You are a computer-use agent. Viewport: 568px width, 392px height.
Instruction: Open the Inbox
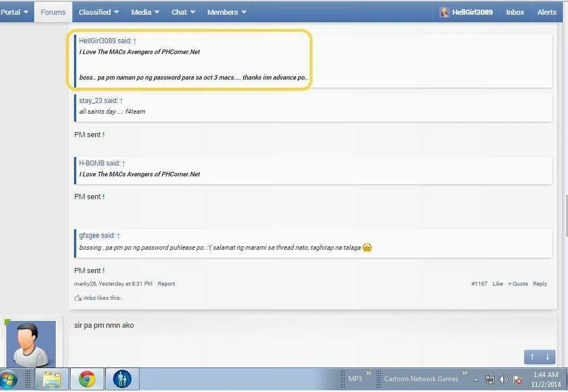[x=515, y=12]
